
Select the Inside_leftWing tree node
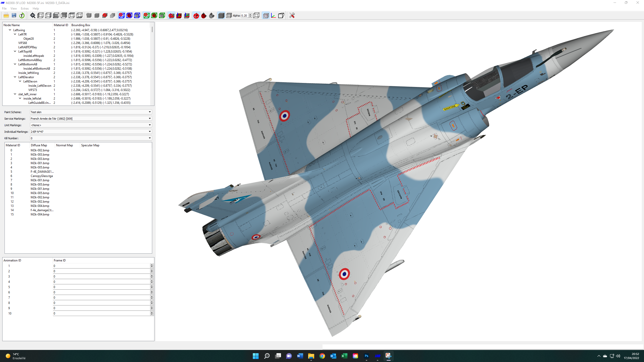click(x=28, y=73)
